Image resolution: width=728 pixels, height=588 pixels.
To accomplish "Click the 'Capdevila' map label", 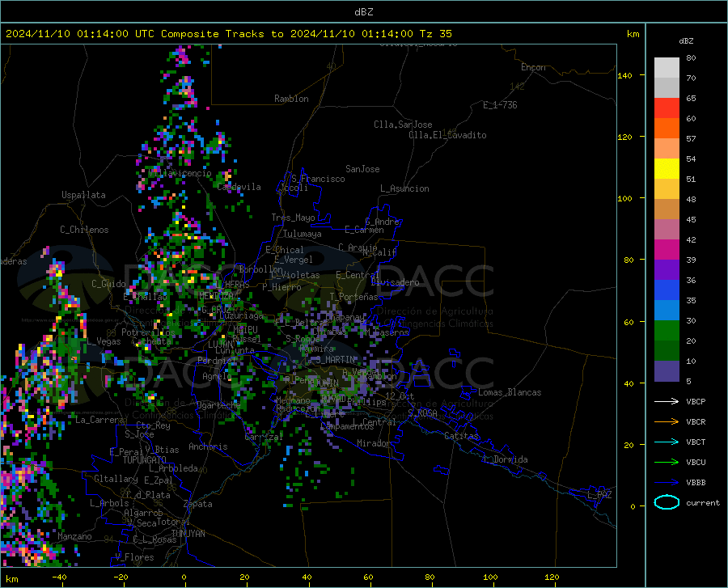I will pos(239,187).
